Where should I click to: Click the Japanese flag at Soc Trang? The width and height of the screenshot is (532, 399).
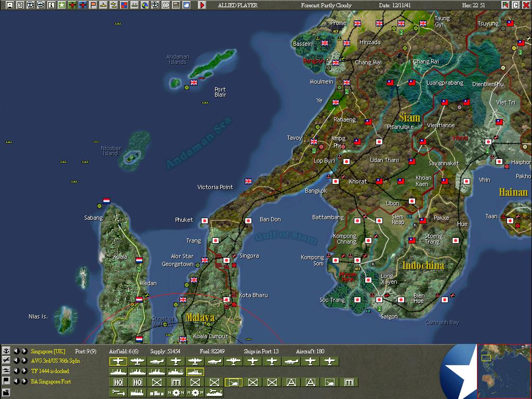[357, 300]
